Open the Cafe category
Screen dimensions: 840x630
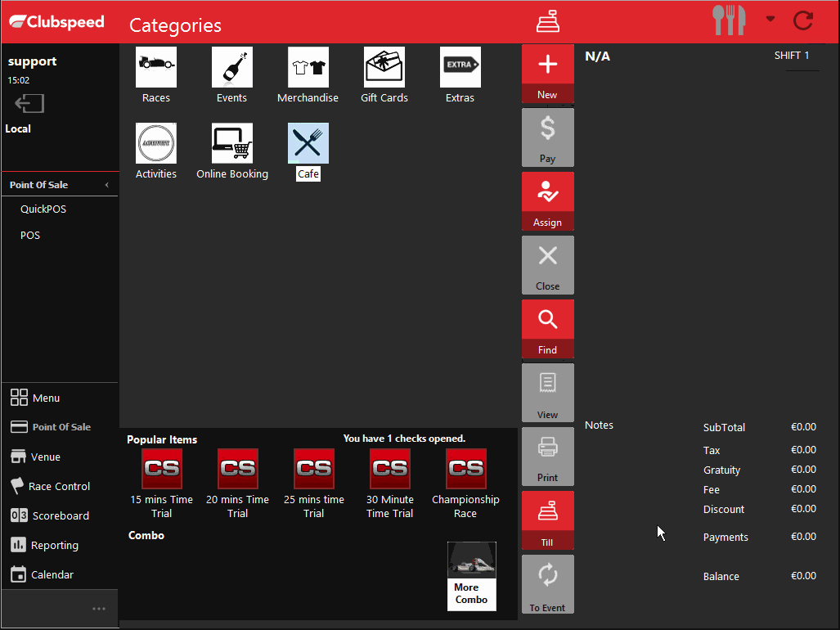308,151
